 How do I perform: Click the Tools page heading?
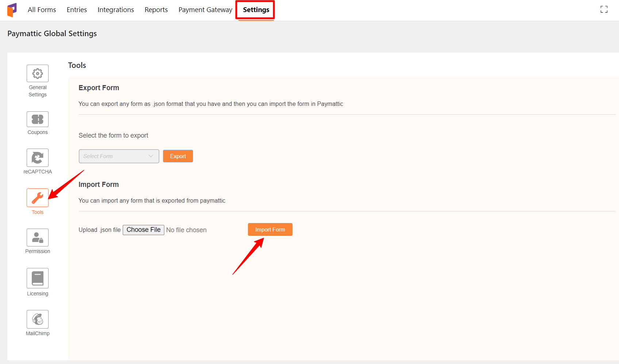click(77, 65)
